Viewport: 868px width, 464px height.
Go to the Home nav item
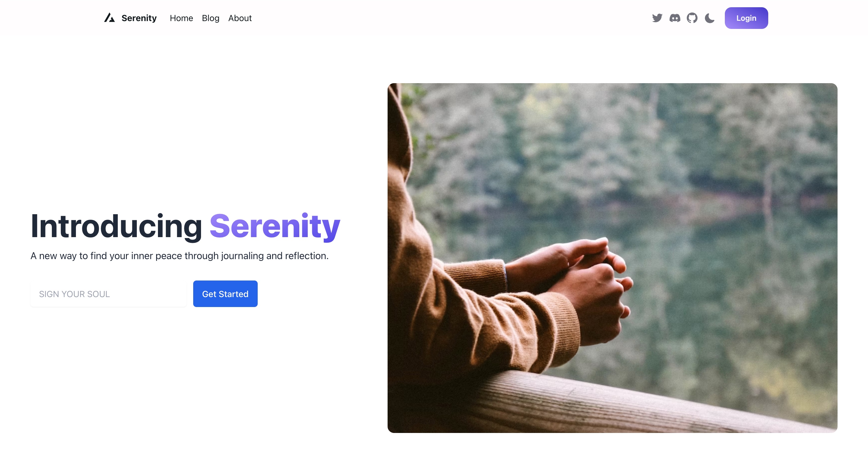pos(181,18)
